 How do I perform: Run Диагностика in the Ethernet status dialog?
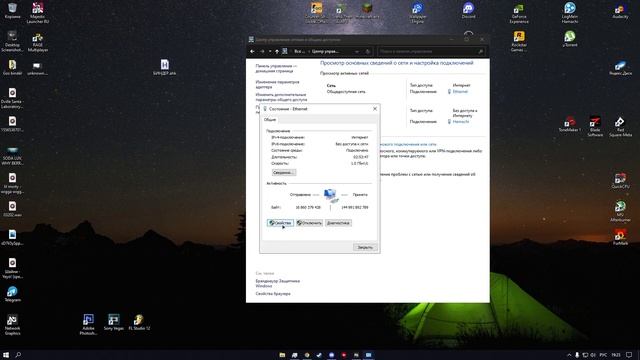coord(338,223)
